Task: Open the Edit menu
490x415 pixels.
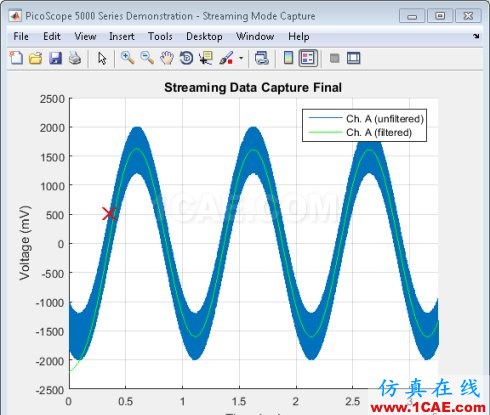Action: coord(52,36)
